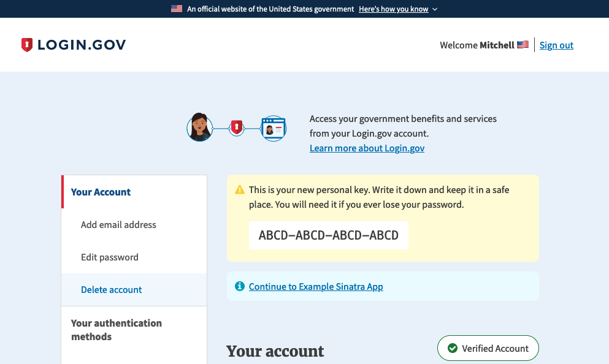Click 'An official website of the United States government' text
Screen dimensions: 609x364
click(x=270, y=9)
